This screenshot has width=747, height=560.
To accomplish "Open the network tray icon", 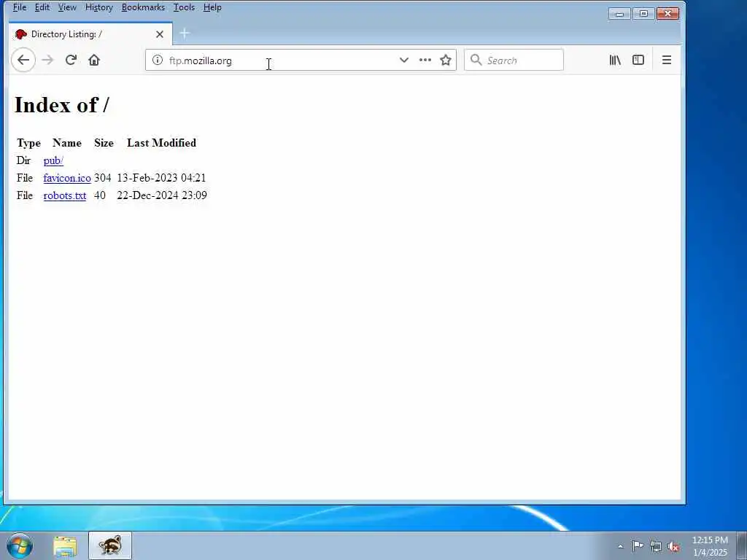I will click(656, 547).
